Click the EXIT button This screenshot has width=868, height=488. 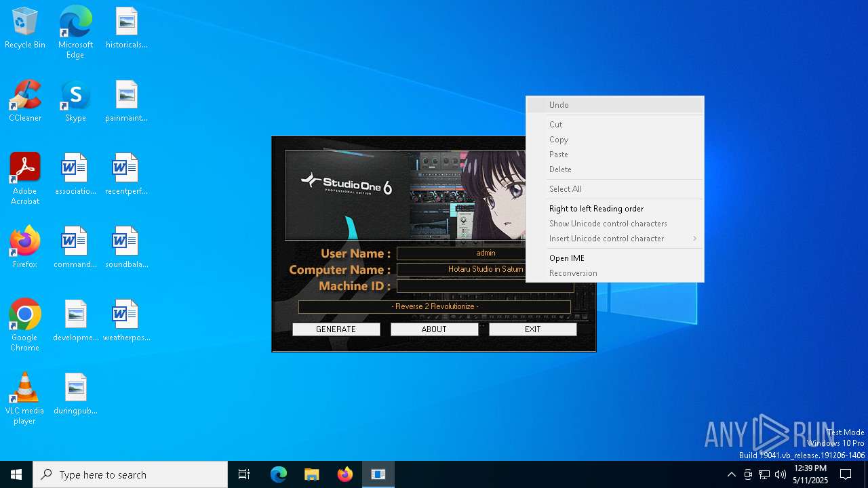click(532, 329)
